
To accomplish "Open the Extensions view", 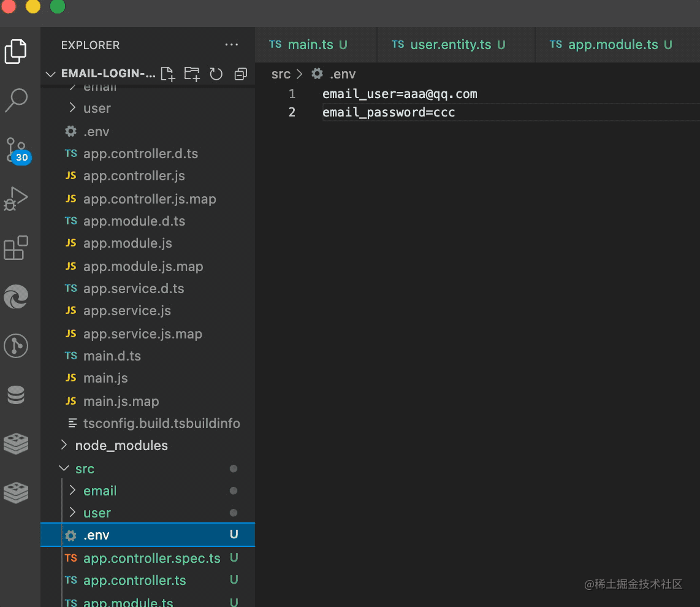I will click(x=16, y=248).
